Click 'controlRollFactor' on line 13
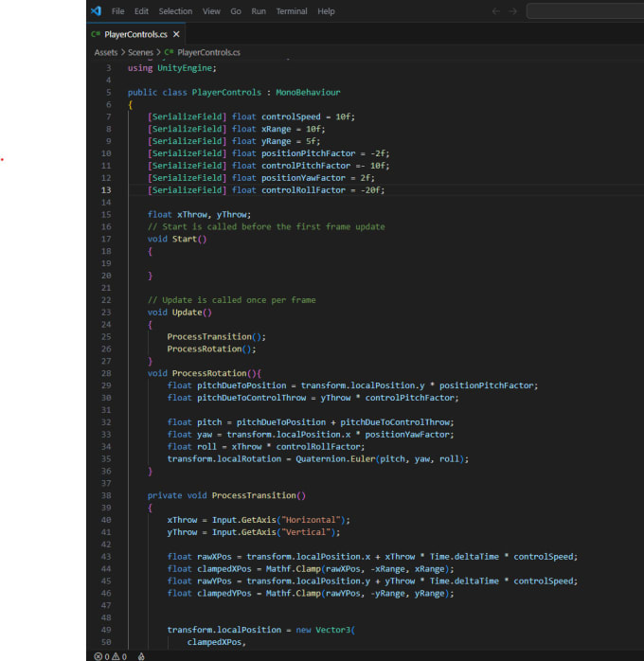Screen dimensions: 644x661 (303, 190)
